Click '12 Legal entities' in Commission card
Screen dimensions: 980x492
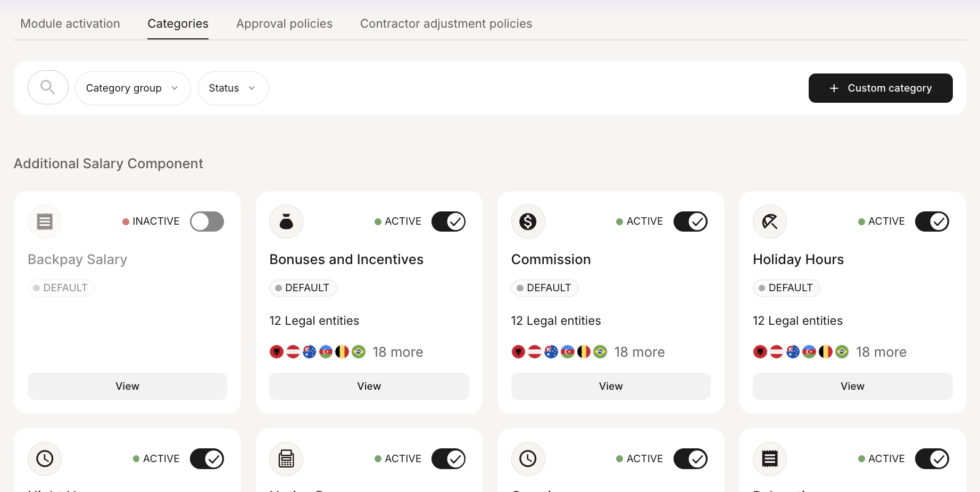coord(556,321)
